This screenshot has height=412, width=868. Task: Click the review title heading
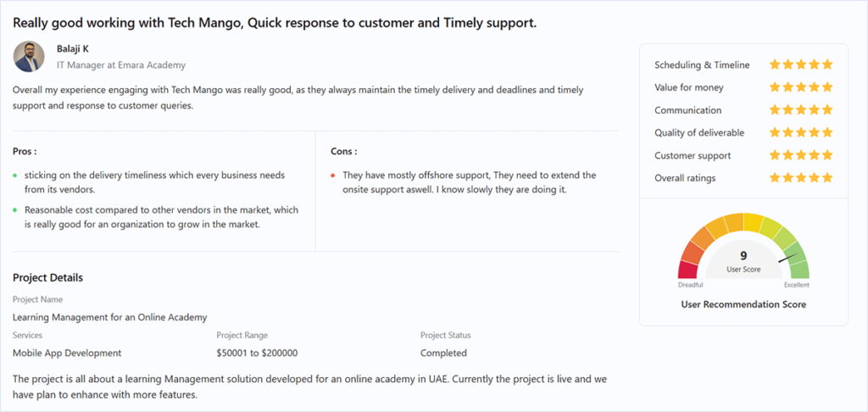pyautogui.click(x=275, y=23)
